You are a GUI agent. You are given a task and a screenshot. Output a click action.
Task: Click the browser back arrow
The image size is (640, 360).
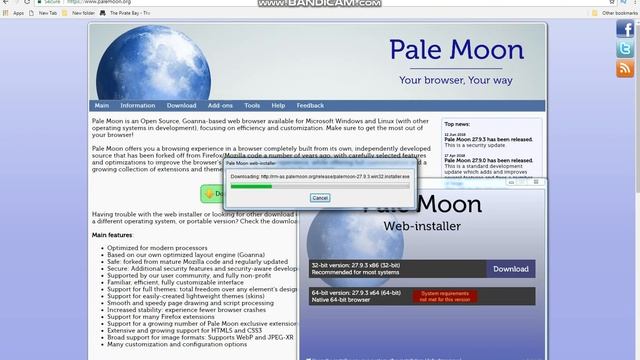pyautogui.click(x=6, y=2)
